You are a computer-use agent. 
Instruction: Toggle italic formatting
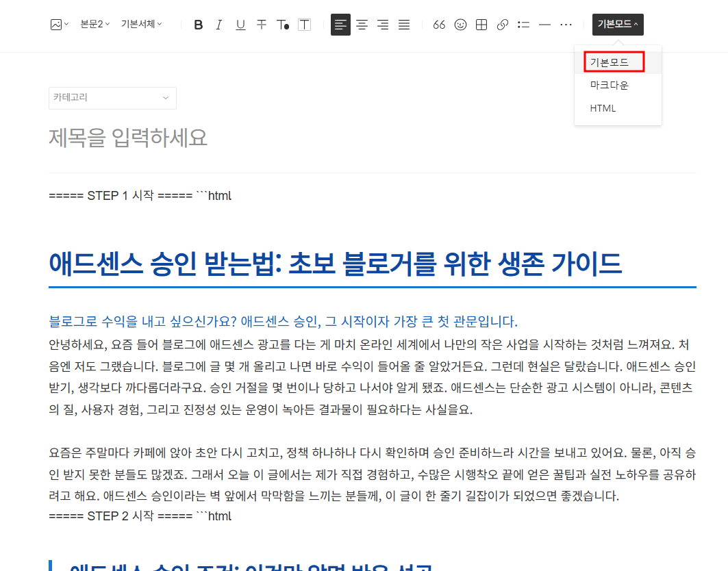click(x=219, y=25)
